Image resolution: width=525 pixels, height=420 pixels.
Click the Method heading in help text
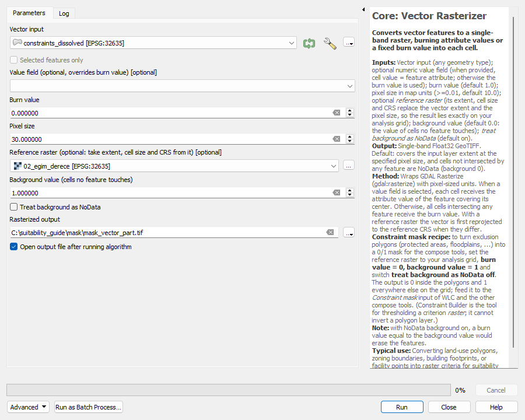(x=386, y=176)
